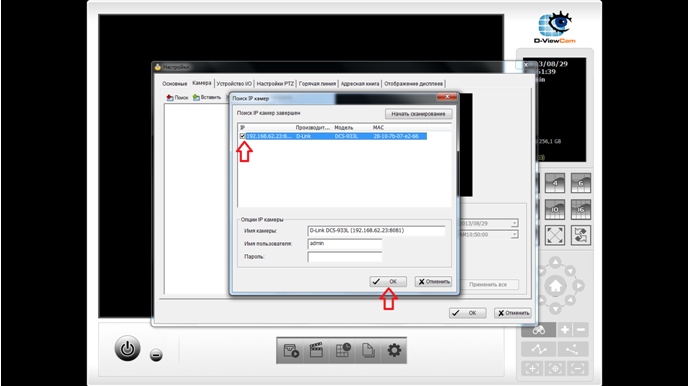Click the Пароль input field
Viewport: 688px width, 386px height.
(344, 257)
